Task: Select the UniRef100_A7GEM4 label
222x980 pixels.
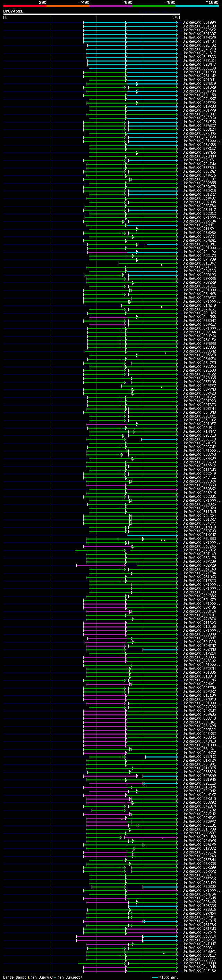Action: (199, 669)
